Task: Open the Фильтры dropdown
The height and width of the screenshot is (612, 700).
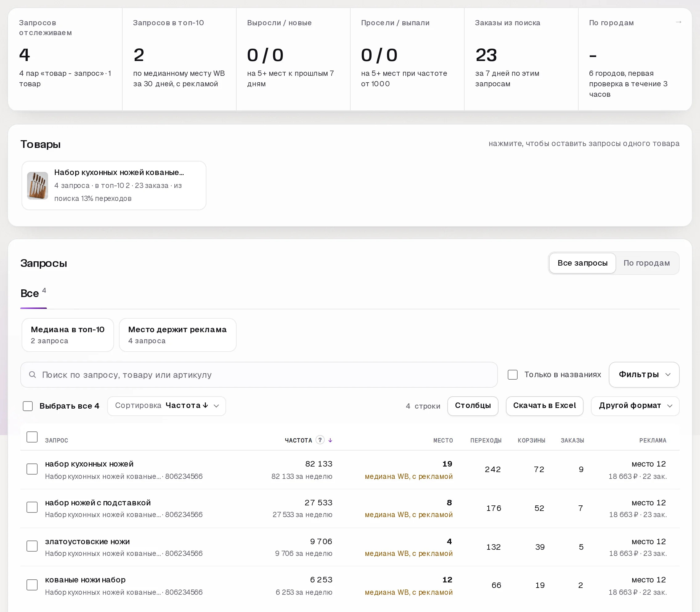Action: point(644,375)
